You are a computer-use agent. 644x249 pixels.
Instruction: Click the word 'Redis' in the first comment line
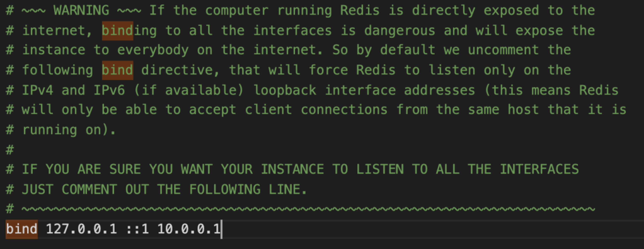pyautogui.click(x=360, y=11)
